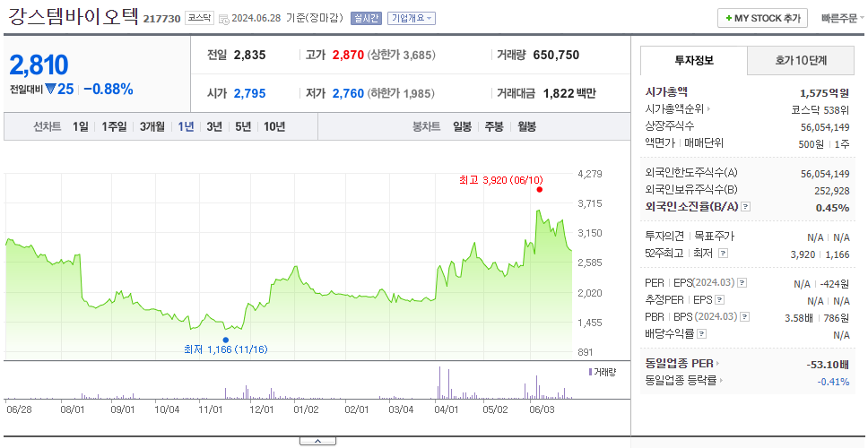Screen dimensions: 868x448
Task: Click 외국인소진율 value 0.45%
Action: coord(832,207)
